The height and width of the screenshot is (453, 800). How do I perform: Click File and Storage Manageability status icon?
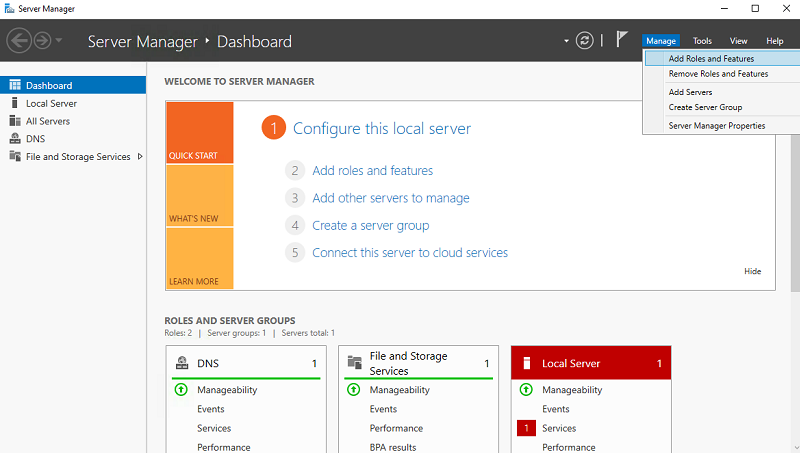354,390
